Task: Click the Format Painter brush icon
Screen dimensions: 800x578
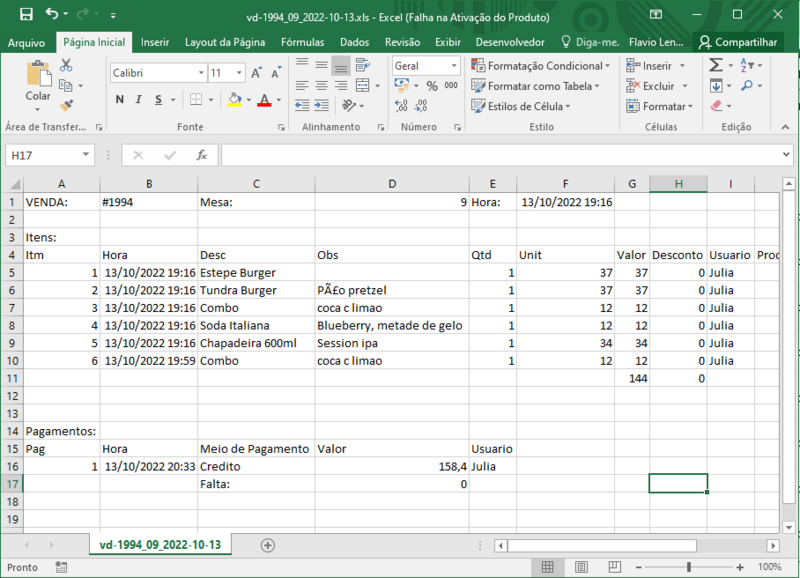Action: tap(66, 106)
